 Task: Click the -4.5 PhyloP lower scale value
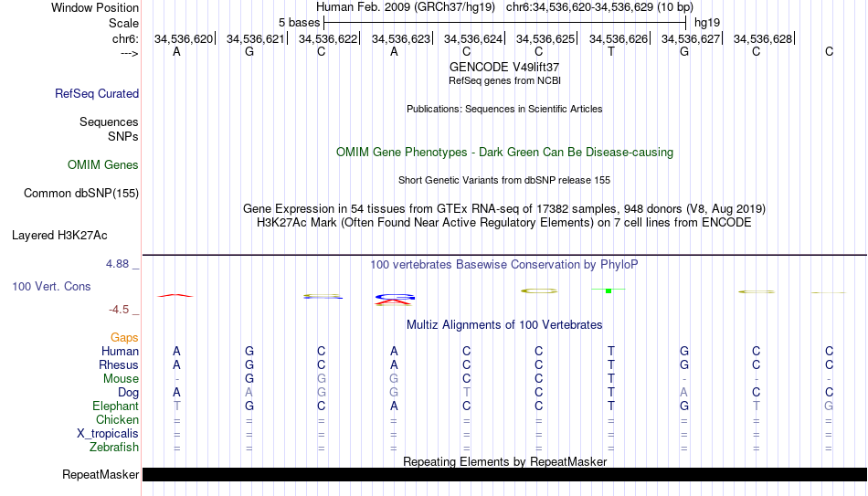point(119,310)
